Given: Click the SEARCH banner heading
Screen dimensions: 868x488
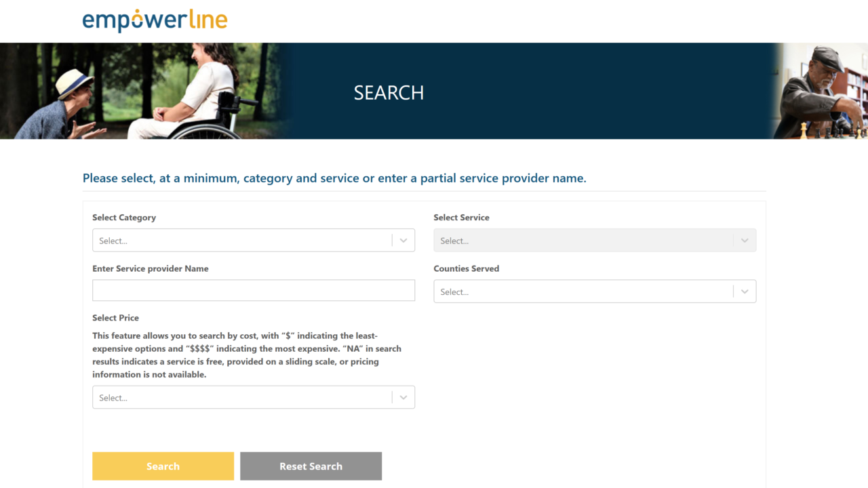Looking at the screenshot, I should (389, 93).
